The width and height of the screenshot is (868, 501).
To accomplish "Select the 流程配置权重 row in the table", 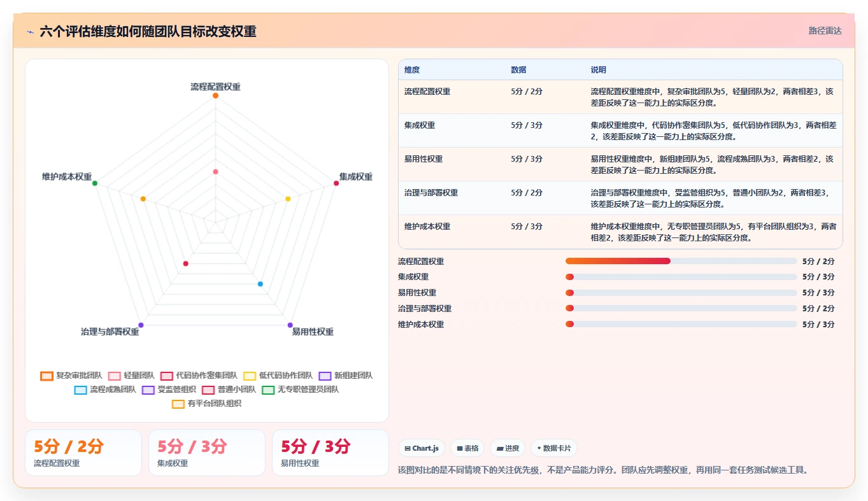I will click(620, 97).
